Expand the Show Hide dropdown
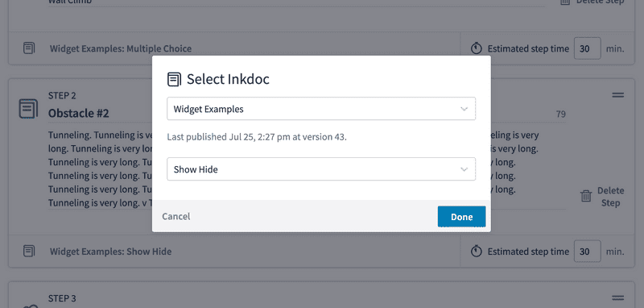644x308 pixels. click(x=321, y=169)
